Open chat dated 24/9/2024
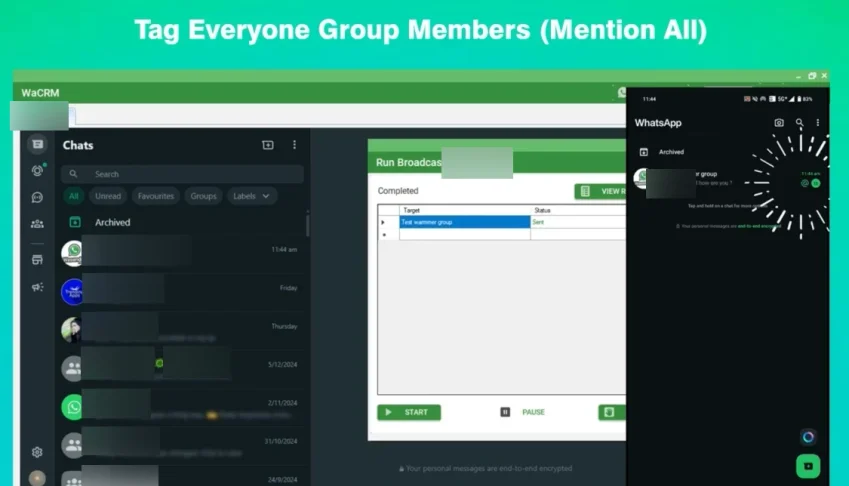 (x=182, y=478)
